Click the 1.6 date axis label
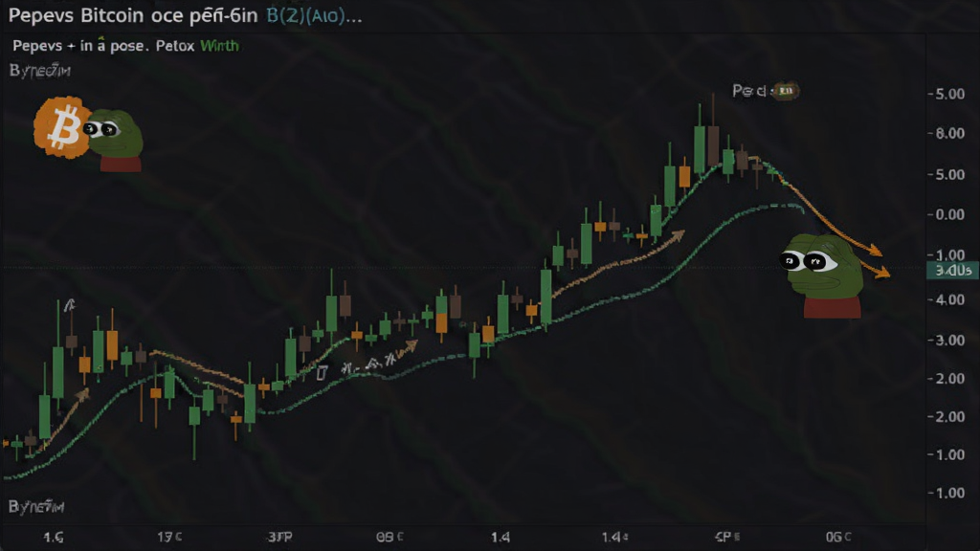The width and height of the screenshot is (980, 551). click(54, 537)
